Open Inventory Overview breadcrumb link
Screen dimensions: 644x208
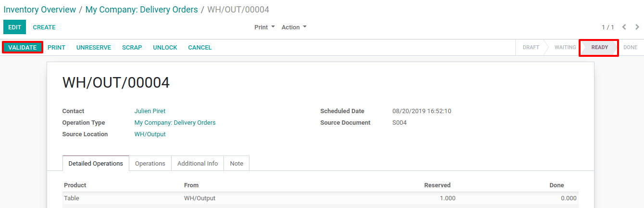[40, 10]
